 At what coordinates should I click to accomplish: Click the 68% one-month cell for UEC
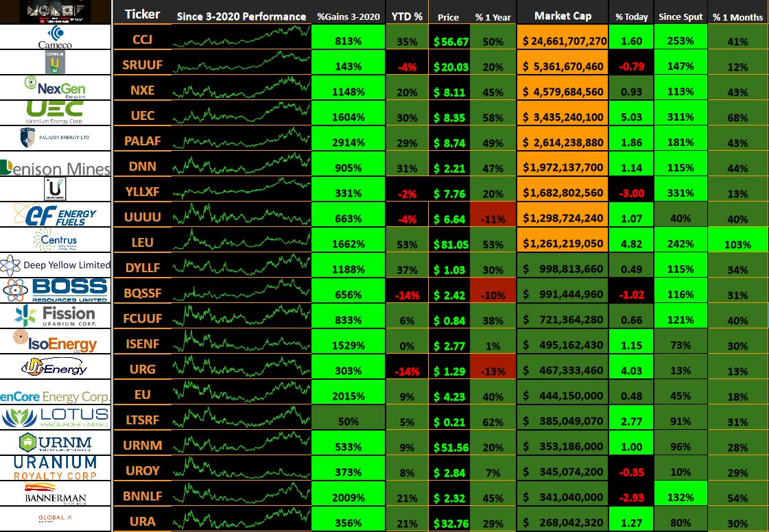coord(737,114)
